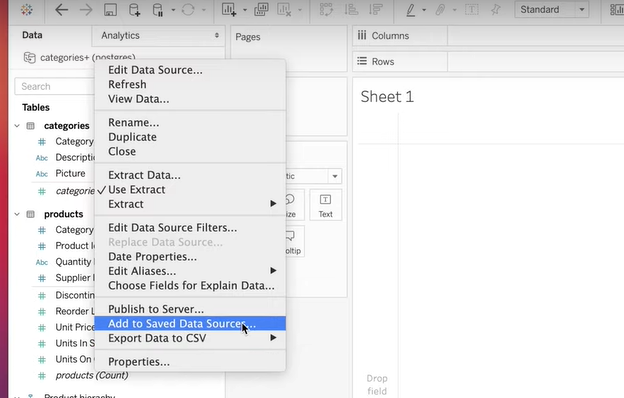624x398 pixels.
Task: Choose Duplicate from context menu
Action: tap(190, 137)
